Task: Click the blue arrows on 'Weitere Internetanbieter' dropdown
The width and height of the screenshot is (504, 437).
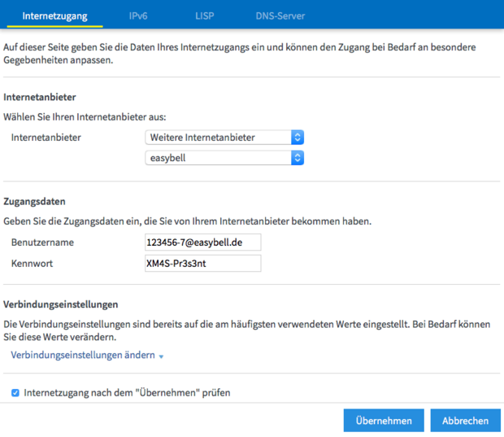Action: [x=298, y=138]
